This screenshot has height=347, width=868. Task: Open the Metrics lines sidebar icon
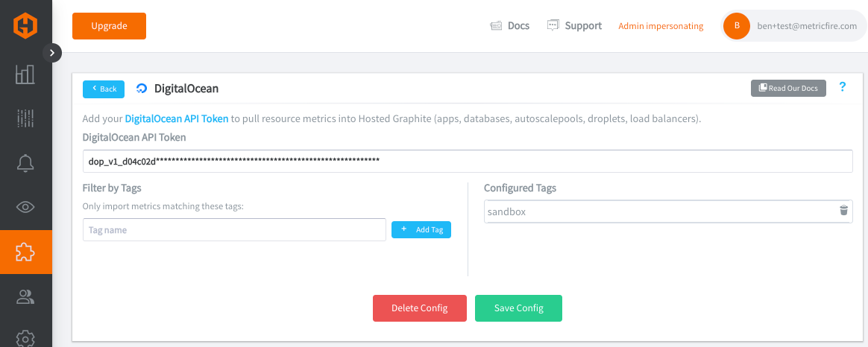(25, 118)
